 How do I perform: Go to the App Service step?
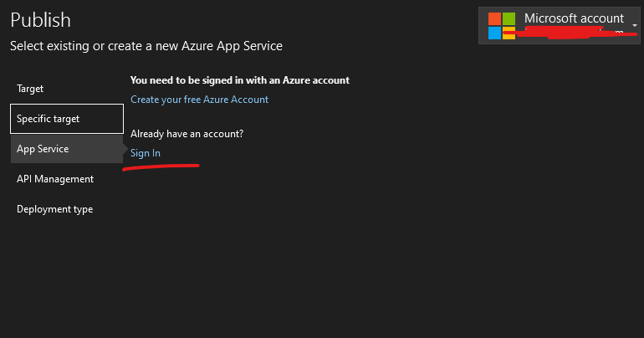click(x=67, y=149)
